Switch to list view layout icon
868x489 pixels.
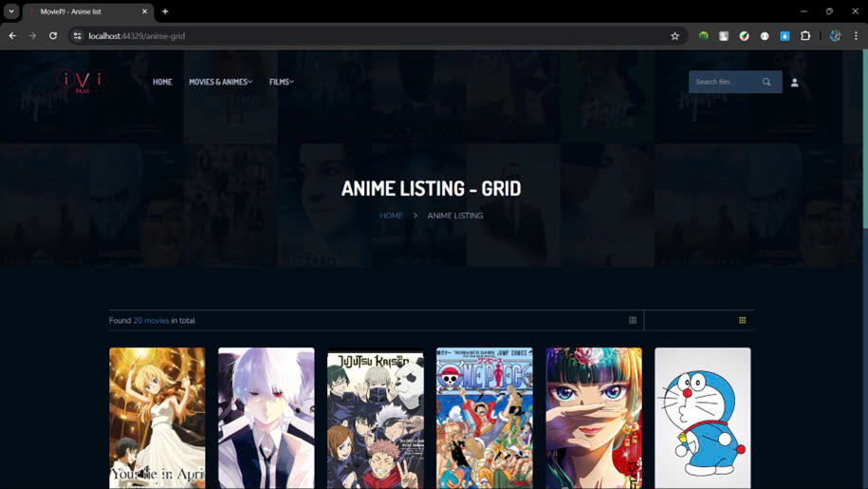click(x=633, y=320)
